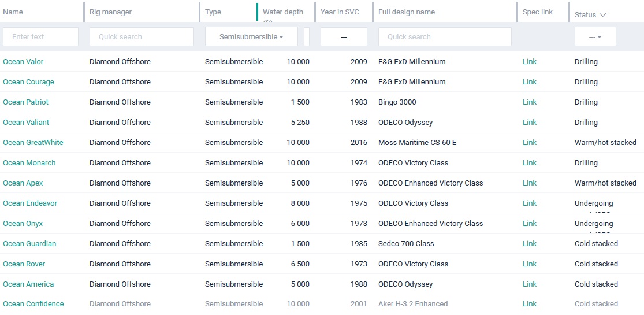This screenshot has height=315, width=644.
Task: Click the Spec link column header
Action: click(538, 12)
